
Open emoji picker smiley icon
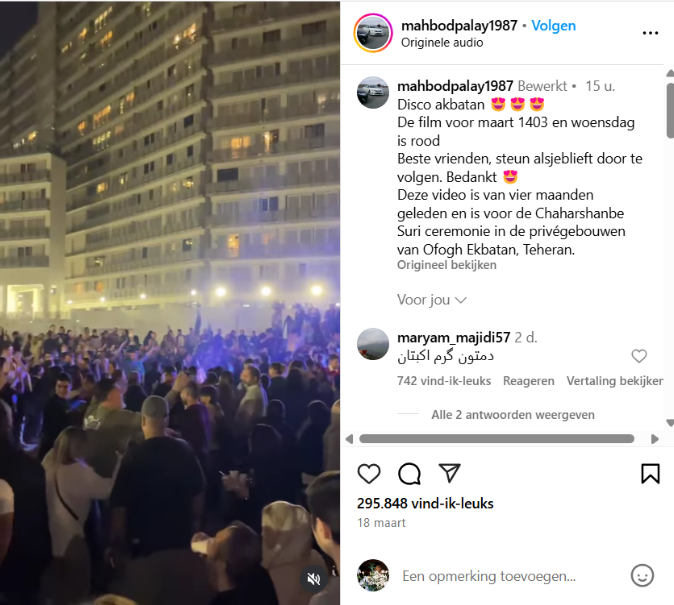coord(642,575)
